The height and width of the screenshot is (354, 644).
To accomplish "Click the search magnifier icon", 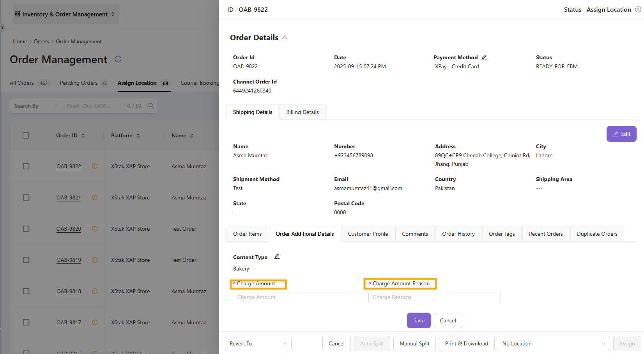I will (151, 106).
